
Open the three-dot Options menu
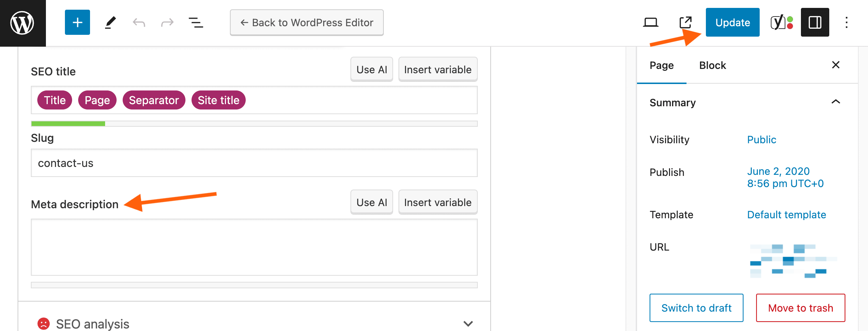[x=846, y=22]
